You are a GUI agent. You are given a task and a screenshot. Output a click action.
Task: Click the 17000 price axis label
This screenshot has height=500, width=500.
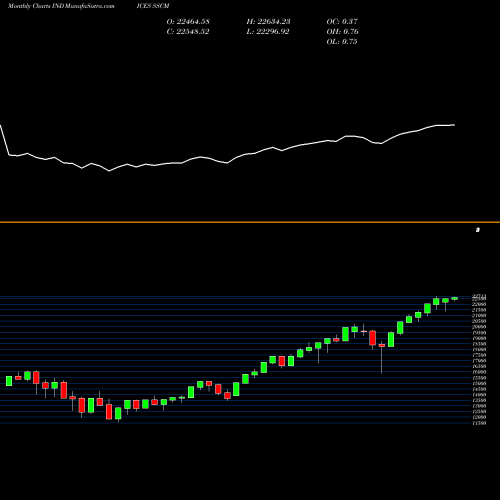(x=479, y=361)
